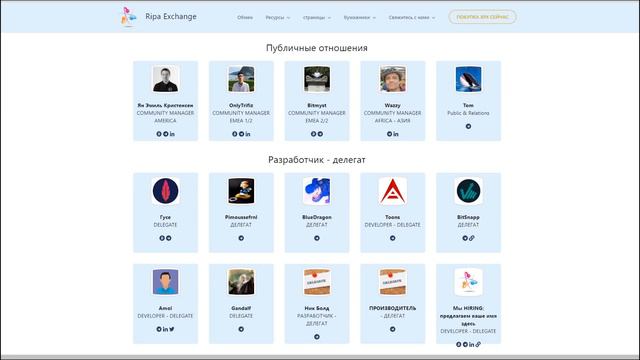Image resolution: width=640 pixels, height=360 pixels.
Task: Open Telegram icon on Bitmyst card
Action: click(320, 134)
